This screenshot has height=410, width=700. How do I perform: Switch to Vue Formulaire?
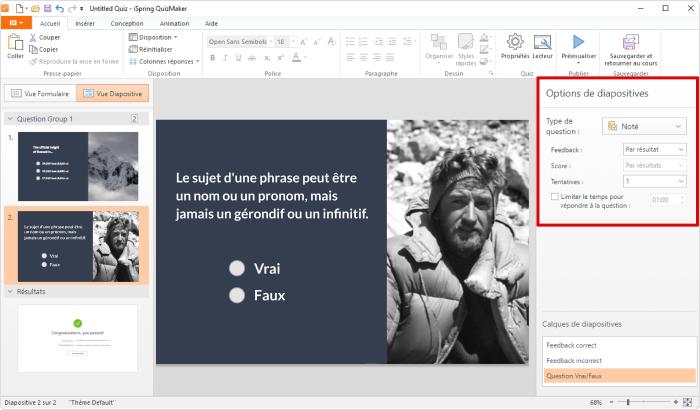[x=41, y=93]
